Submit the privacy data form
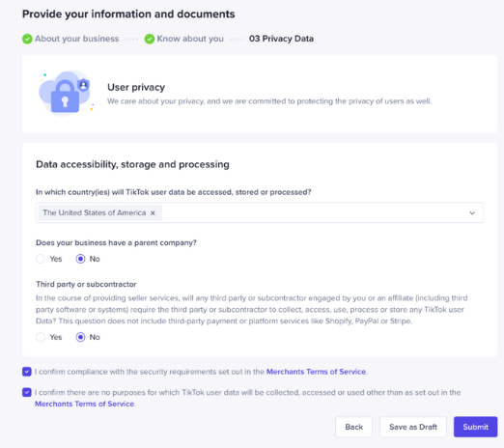Image resolution: width=504 pixels, height=448 pixels. [x=475, y=427]
